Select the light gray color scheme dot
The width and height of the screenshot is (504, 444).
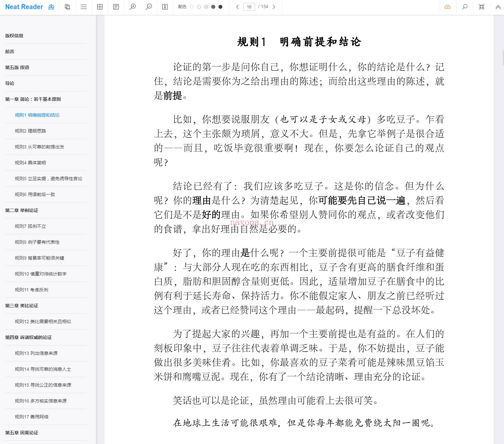click(x=206, y=7)
